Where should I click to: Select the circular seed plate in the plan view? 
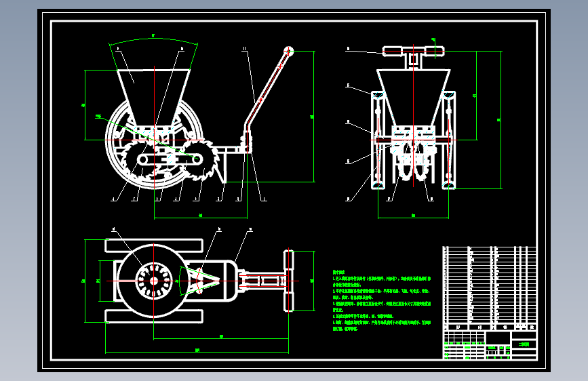154,281
